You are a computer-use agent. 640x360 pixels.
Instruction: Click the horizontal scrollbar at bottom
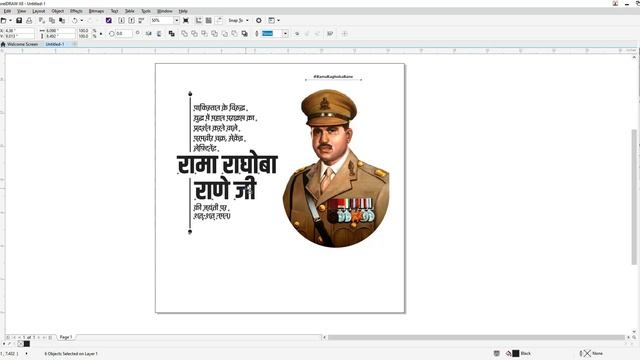(476, 337)
